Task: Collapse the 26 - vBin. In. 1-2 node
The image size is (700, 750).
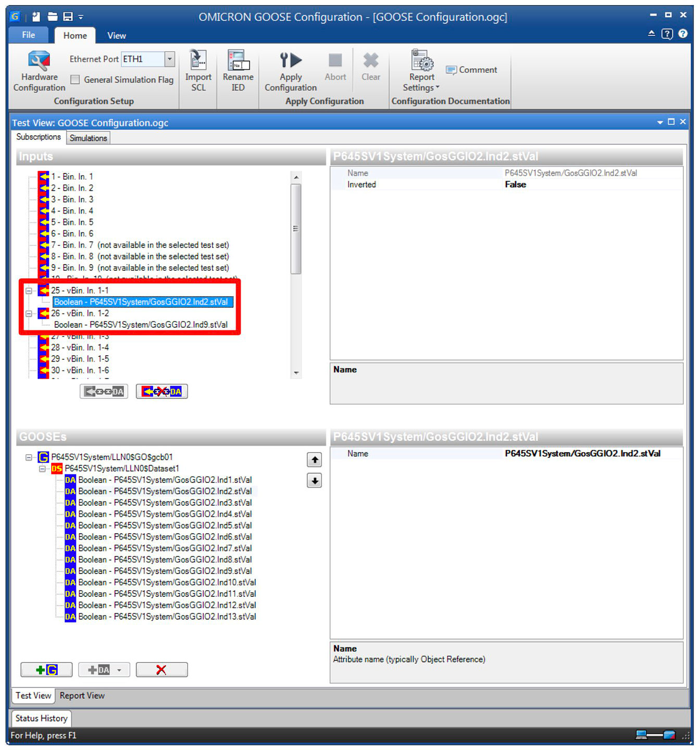Action: pos(29,314)
